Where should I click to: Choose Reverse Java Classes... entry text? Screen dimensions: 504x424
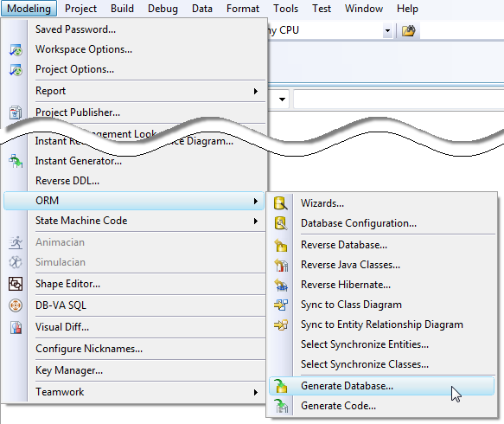[350, 265]
